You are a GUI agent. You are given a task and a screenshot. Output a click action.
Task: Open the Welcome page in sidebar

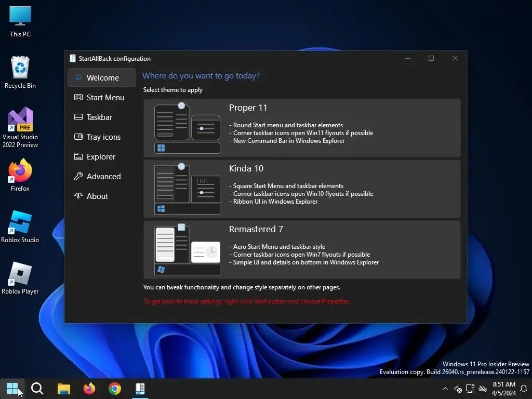pyautogui.click(x=102, y=78)
